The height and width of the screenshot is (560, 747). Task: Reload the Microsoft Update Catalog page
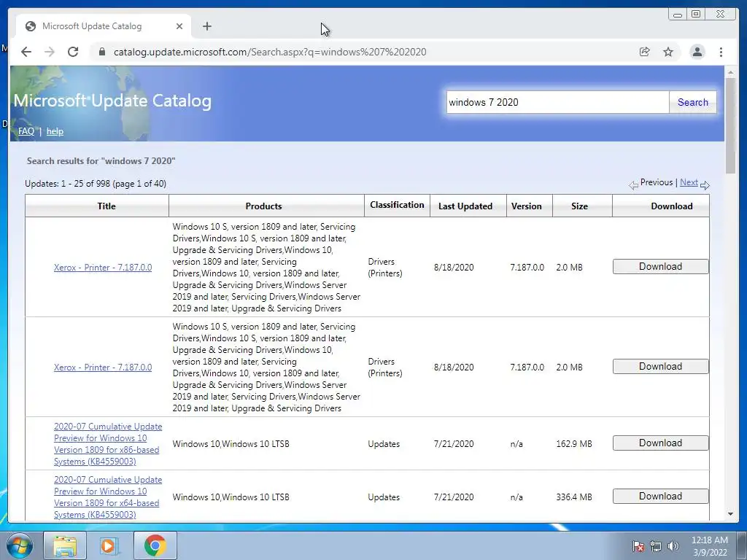(73, 52)
